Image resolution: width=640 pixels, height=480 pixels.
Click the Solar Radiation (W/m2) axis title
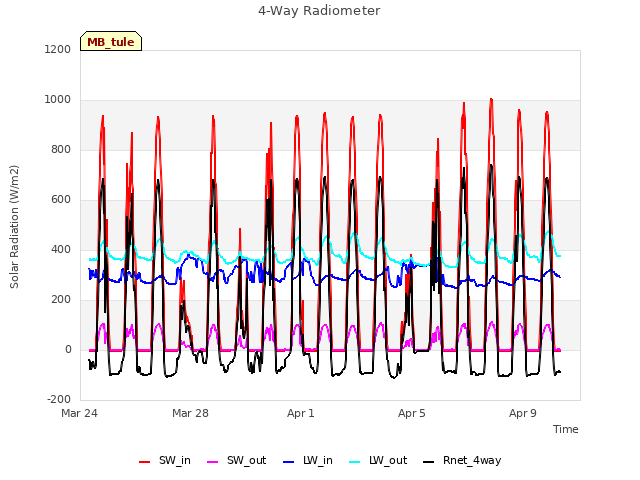(x=14, y=226)
